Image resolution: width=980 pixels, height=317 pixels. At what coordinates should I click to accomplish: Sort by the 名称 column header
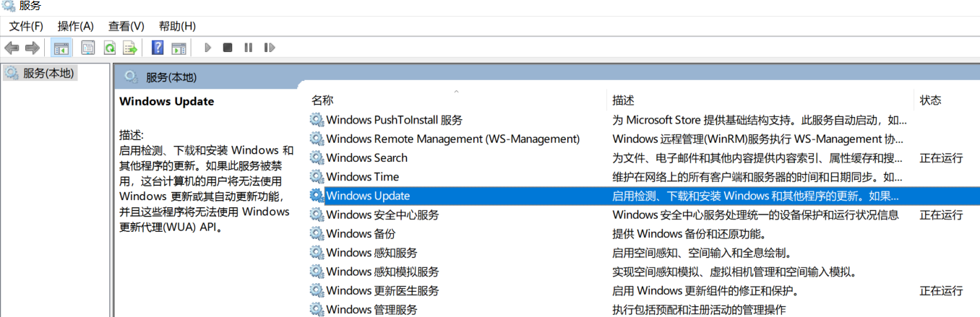pos(322,100)
